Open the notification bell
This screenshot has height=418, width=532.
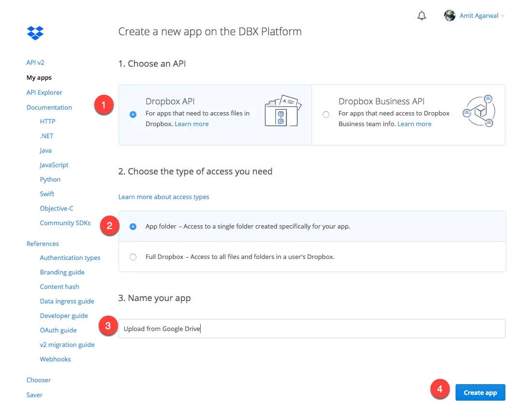pyautogui.click(x=421, y=15)
